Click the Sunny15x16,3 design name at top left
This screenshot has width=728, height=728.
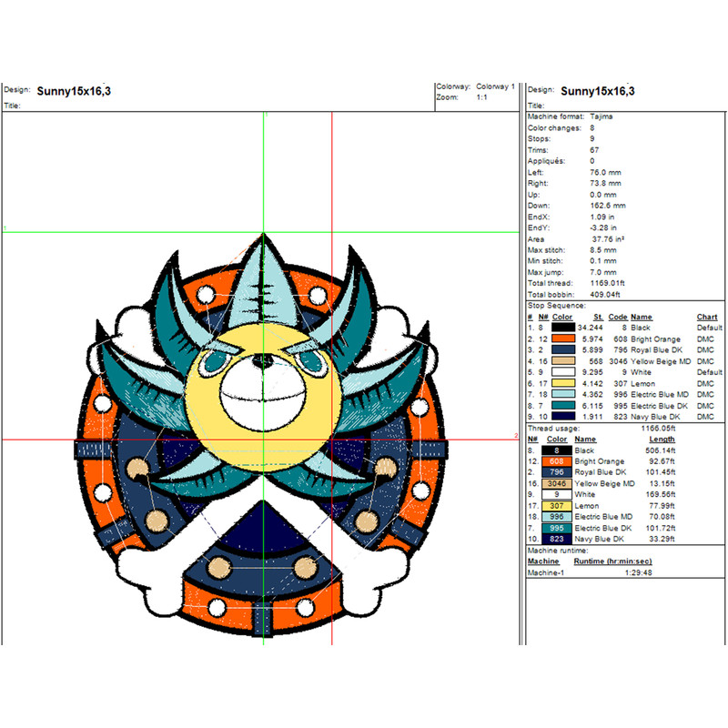74,90
